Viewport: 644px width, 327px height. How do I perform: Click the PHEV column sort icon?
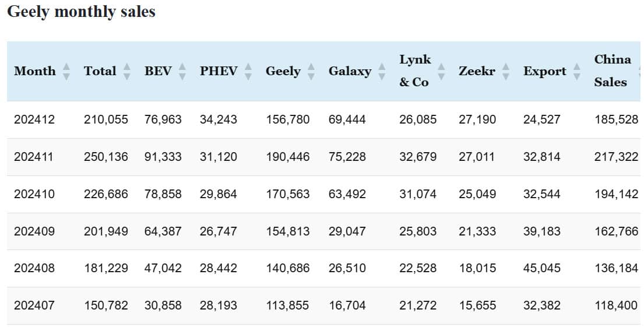pos(248,72)
